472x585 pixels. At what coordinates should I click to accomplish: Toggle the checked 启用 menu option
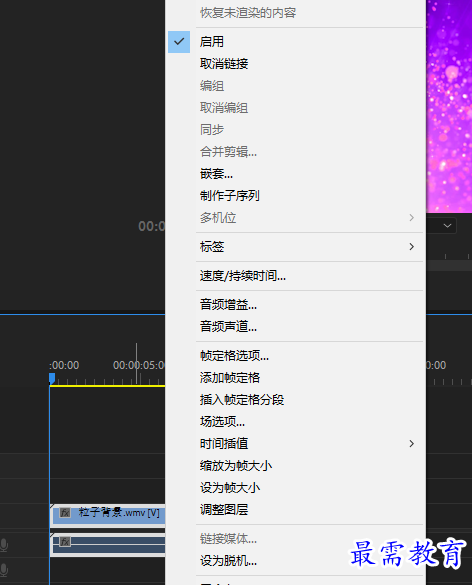(x=295, y=42)
